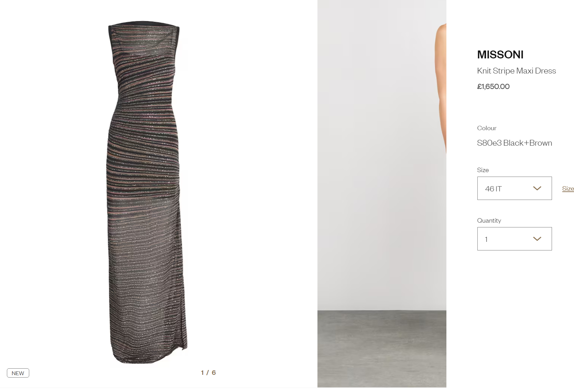Click the chevron arrow in the Size box

pyautogui.click(x=537, y=188)
